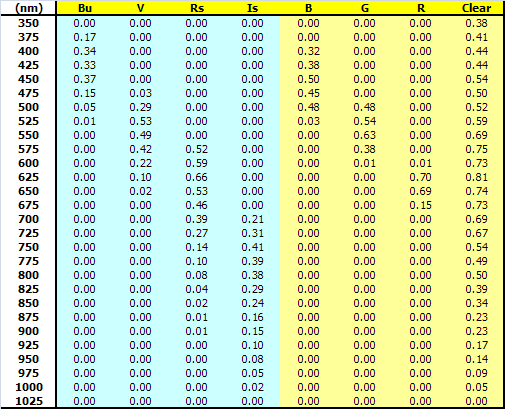Select the Is value 0.41 at 750

(x=253, y=247)
